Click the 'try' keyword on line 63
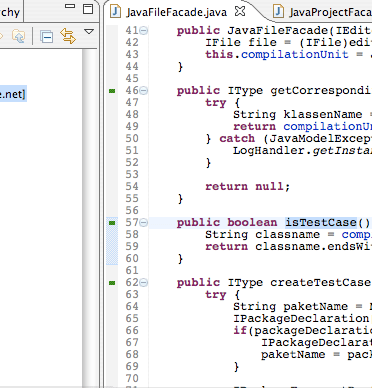The width and height of the screenshot is (372, 388). point(216,295)
